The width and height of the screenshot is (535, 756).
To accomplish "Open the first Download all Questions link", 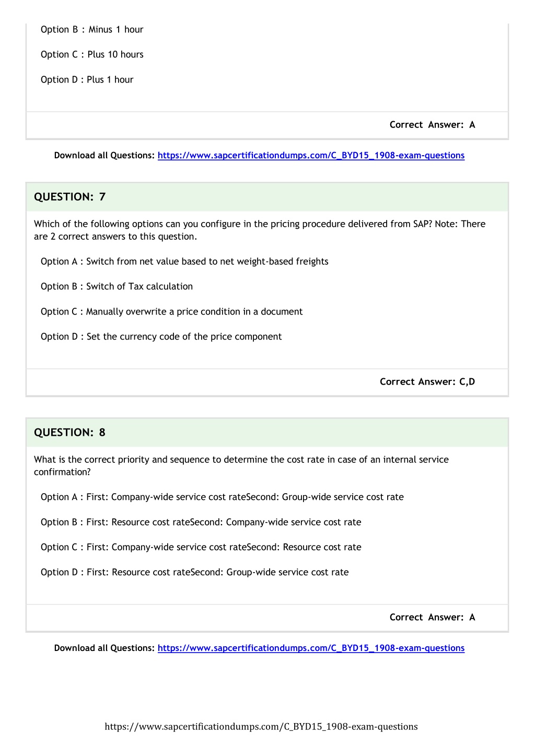I will tap(311, 155).
